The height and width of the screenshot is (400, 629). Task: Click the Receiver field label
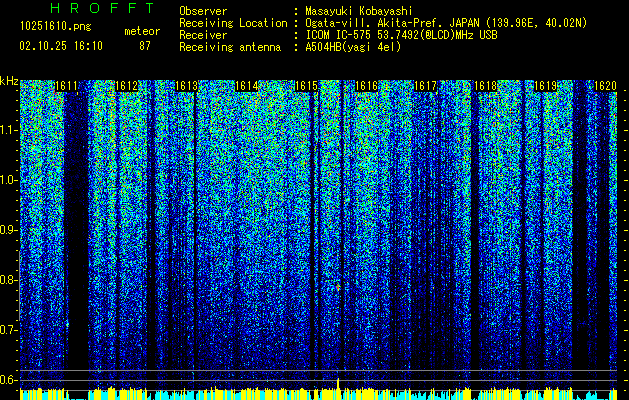tap(203, 35)
